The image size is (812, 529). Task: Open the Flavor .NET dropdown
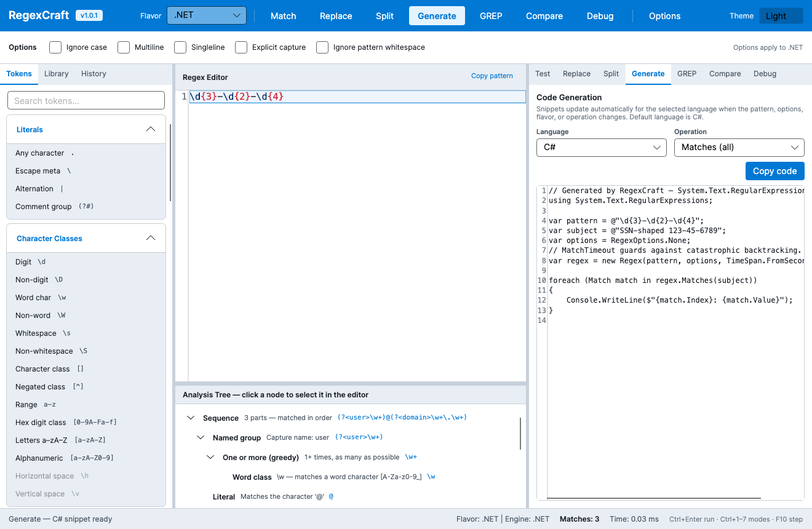click(207, 16)
